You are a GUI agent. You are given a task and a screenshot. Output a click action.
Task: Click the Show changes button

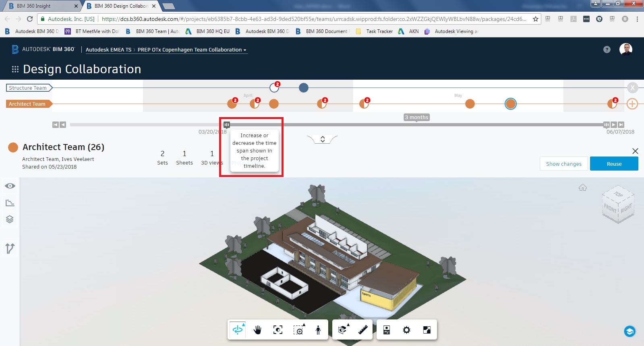pos(564,164)
